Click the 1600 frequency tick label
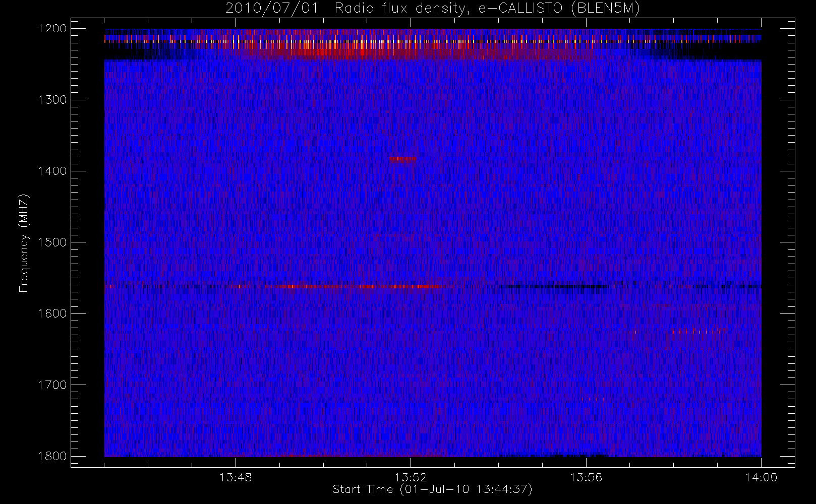 point(52,313)
